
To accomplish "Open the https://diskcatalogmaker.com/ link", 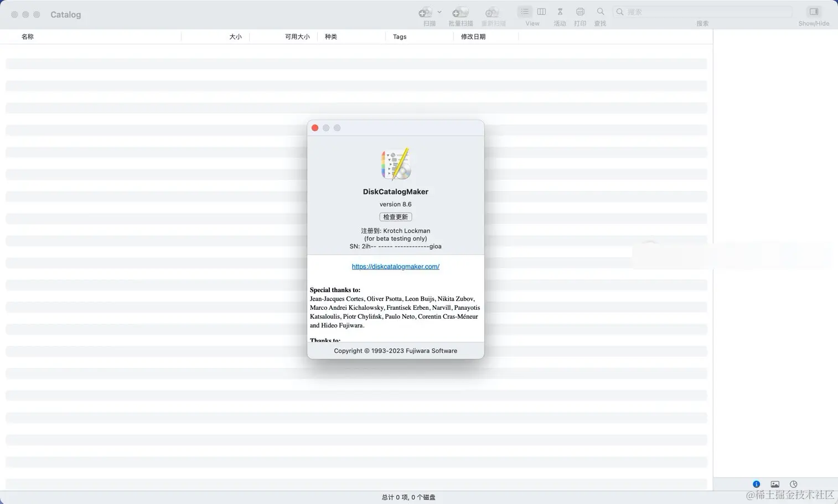I will click(396, 267).
